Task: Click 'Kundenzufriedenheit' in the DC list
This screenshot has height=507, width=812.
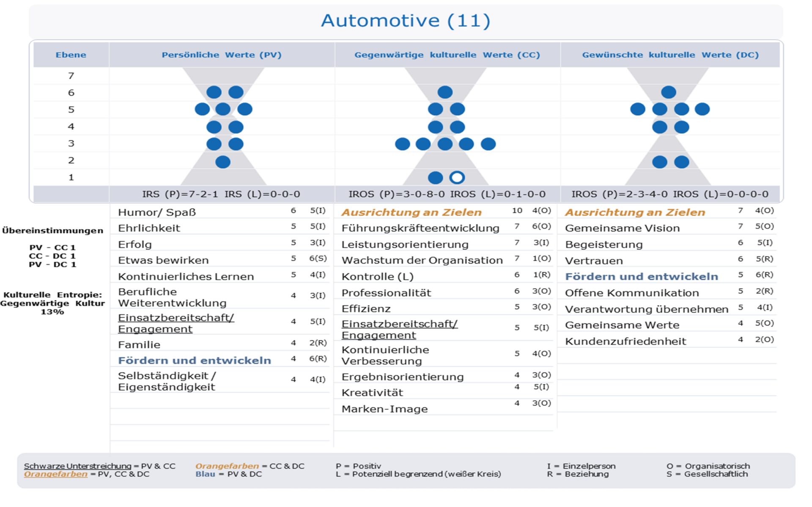Action: [x=625, y=341]
